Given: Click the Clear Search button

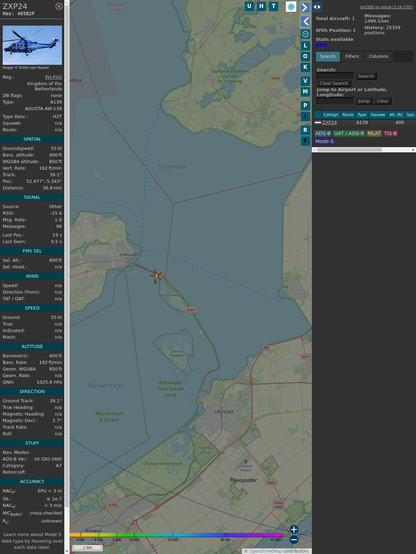Looking at the screenshot, I should pos(334,83).
